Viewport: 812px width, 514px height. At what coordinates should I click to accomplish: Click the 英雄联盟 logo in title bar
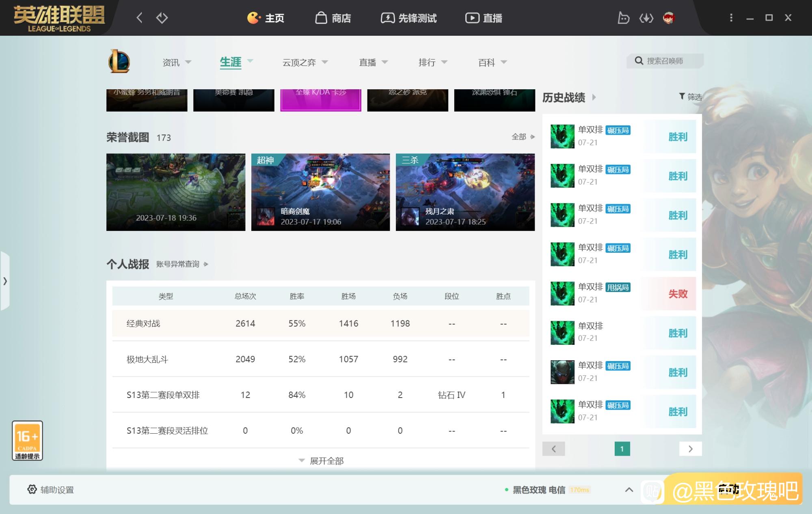pos(59,18)
